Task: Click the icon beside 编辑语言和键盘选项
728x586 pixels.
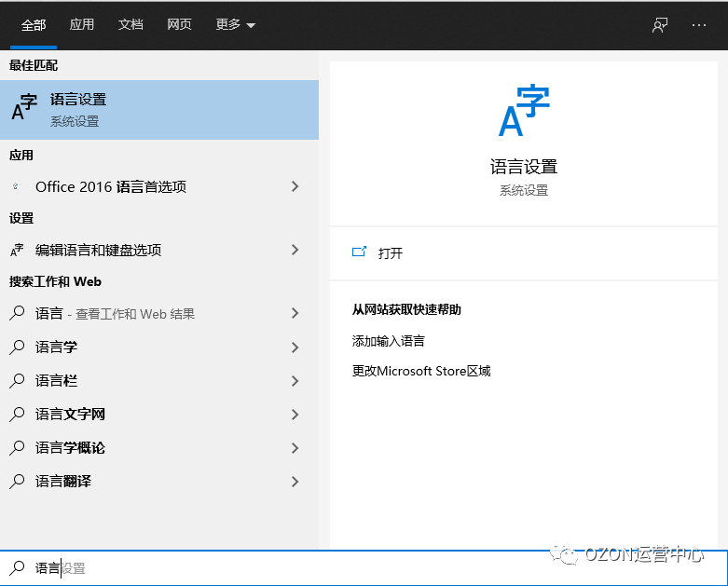Action: pyautogui.click(x=17, y=250)
